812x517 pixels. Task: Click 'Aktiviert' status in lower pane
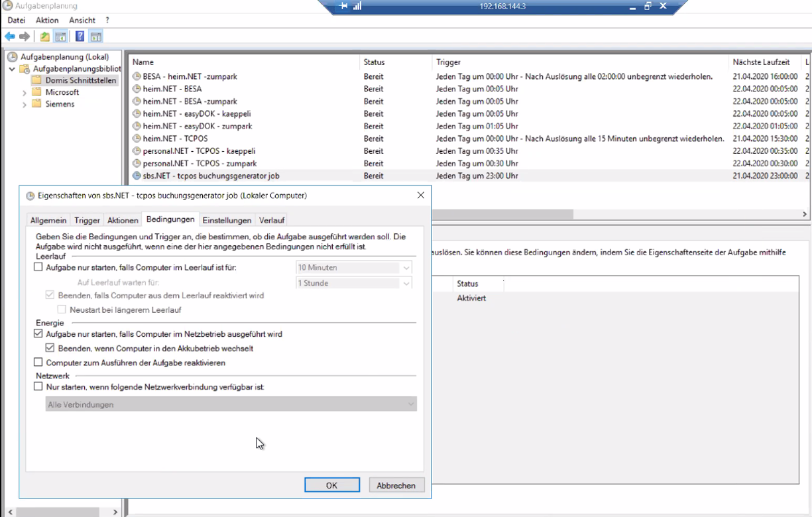click(471, 298)
